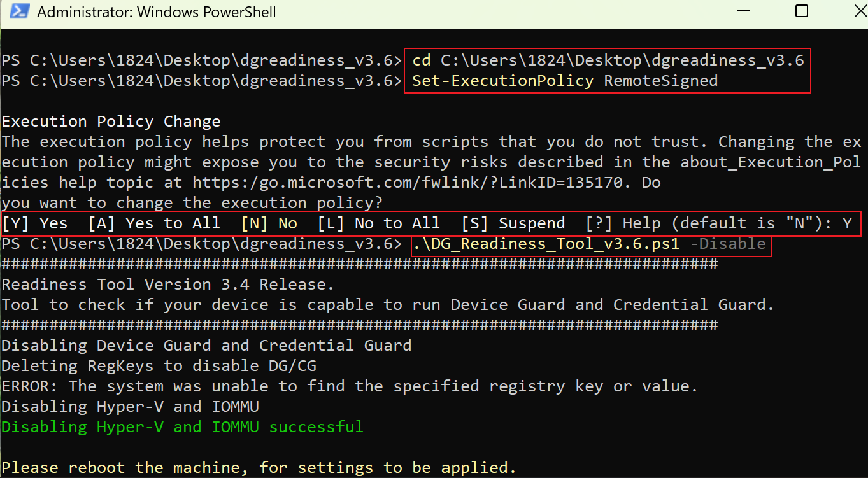
Task: Select the [Y] Yes option
Action: [x=35, y=223]
